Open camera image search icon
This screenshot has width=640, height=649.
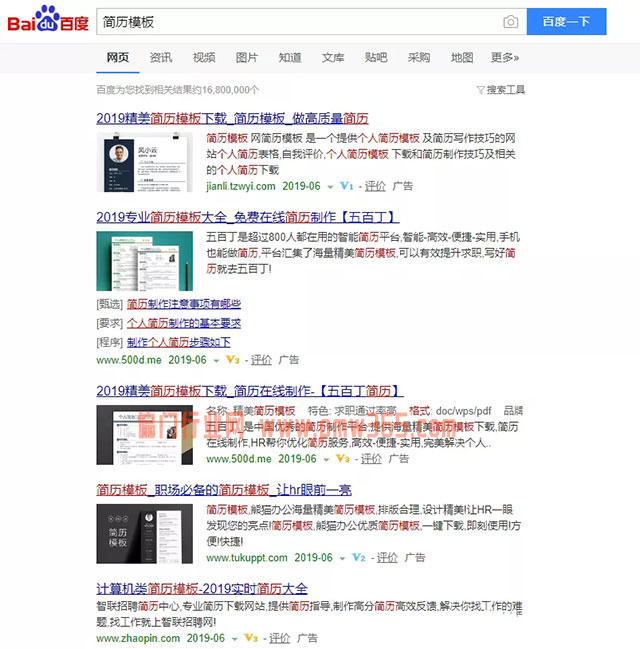click(510, 22)
